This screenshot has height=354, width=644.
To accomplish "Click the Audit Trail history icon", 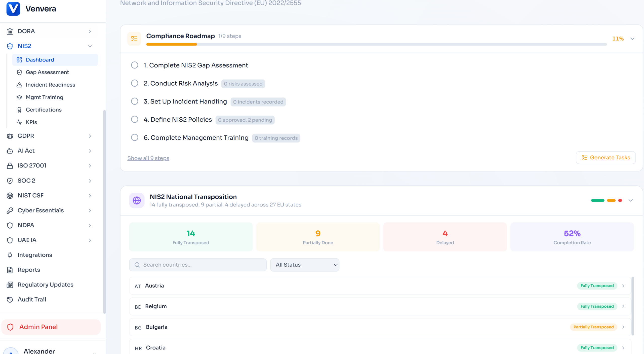I will tap(10, 299).
